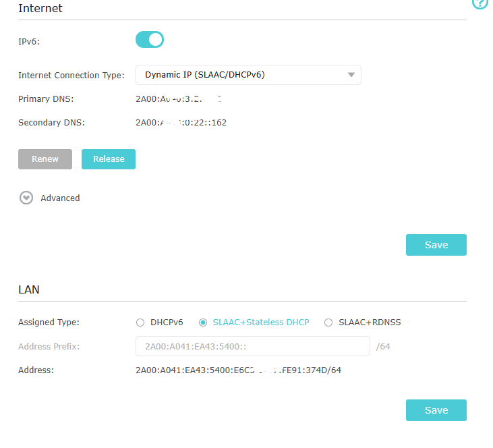Click the Secondary DNS address value
The height and width of the screenshot is (448, 493).
[181, 122]
